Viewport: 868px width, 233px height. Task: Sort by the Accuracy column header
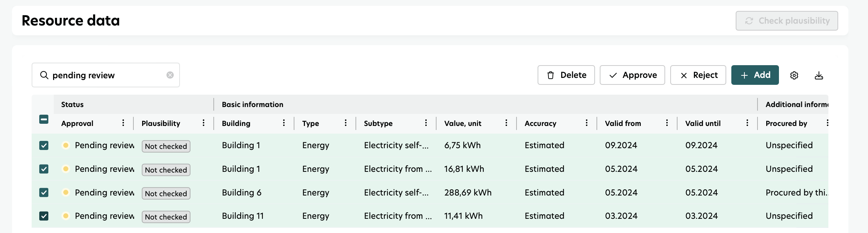pos(541,123)
